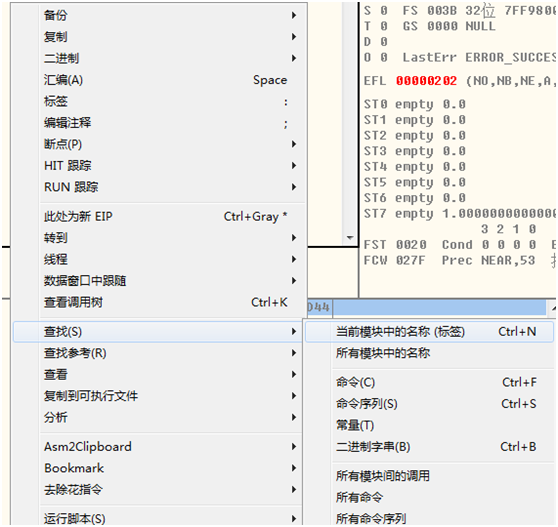Click the EFL value 00000202
Viewport: 558px width, 527px height.
pos(426,81)
